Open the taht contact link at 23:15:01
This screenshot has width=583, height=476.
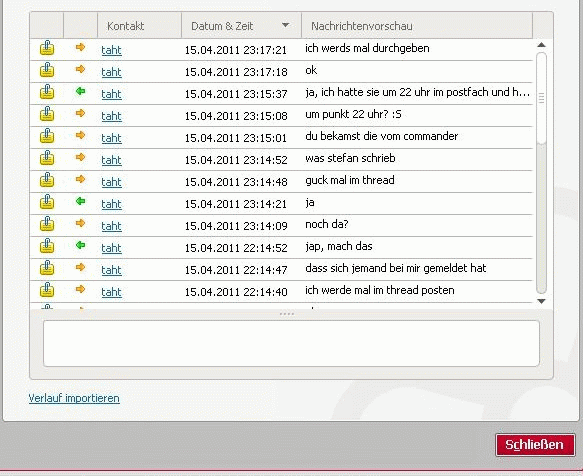[111, 138]
